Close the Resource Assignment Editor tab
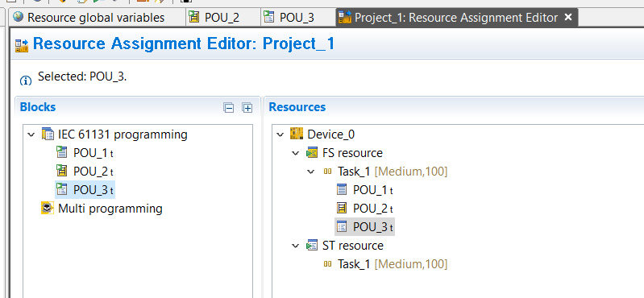The height and width of the screenshot is (298, 644). coord(568,17)
